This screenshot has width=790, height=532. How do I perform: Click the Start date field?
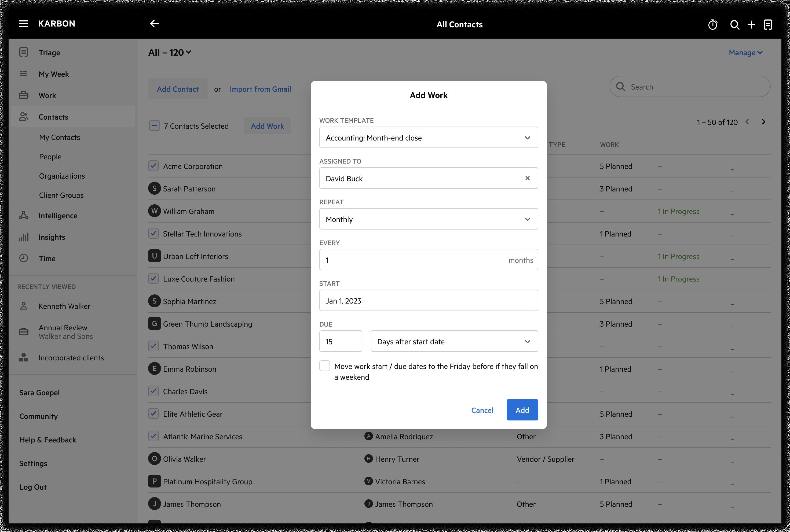(429, 301)
